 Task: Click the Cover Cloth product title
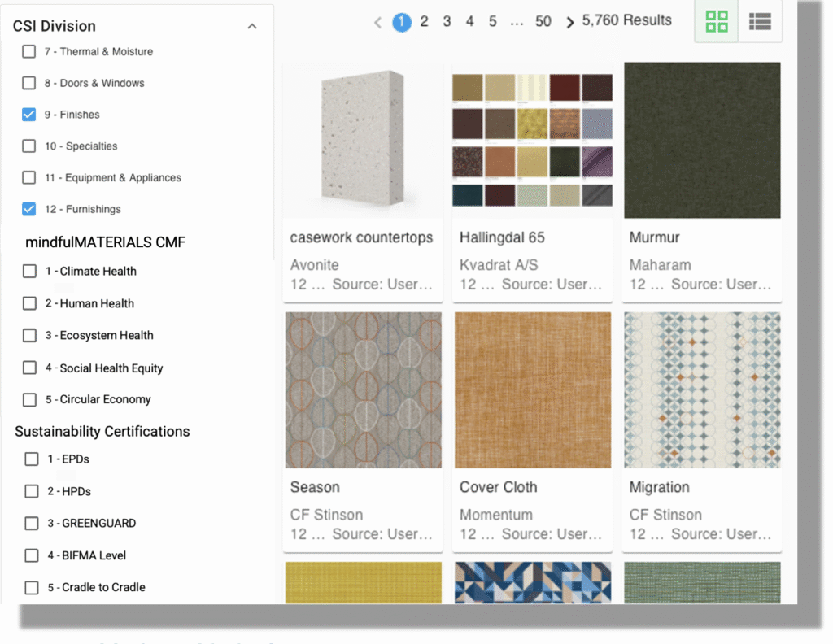pos(499,487)
